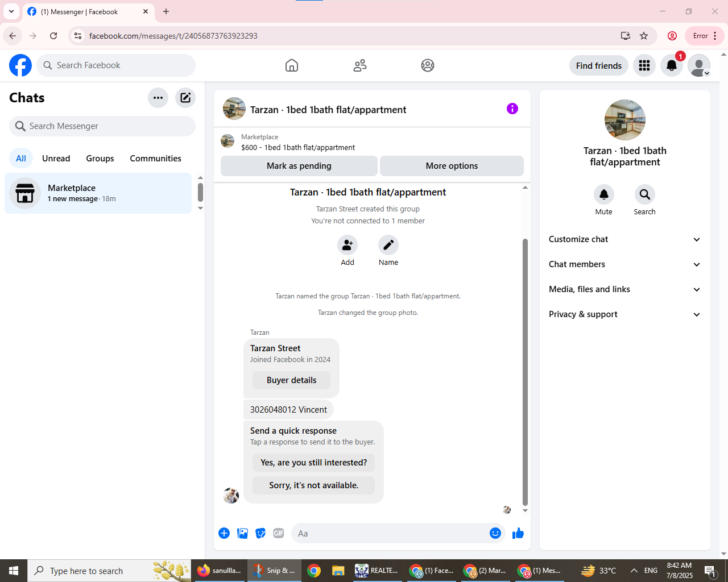Screen dimensions: 728x582
Task: Click conversation header title Tarzan 1bed 1bath
Action: [328, 110]
